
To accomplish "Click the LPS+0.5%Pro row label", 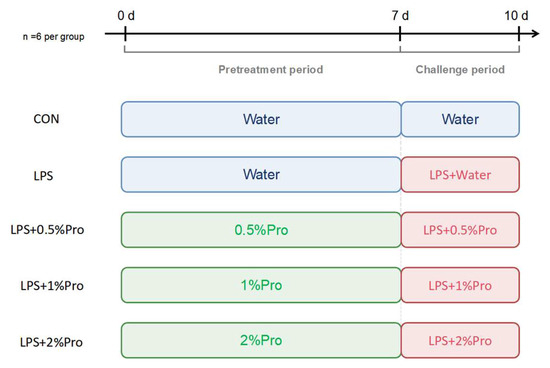I will 47,230.
